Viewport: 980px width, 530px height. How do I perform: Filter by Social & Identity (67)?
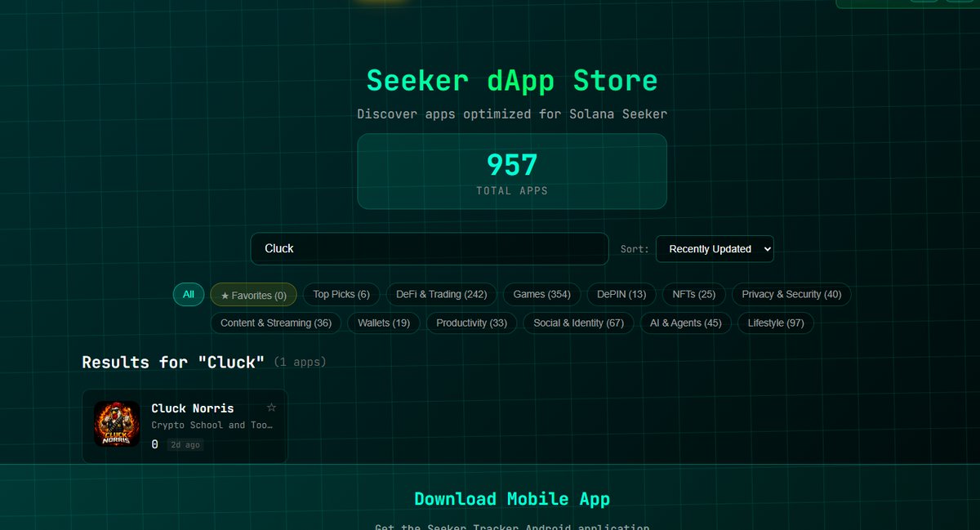[x=578, y=323]
